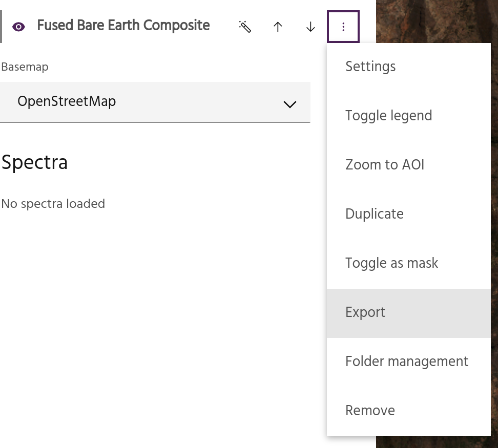Open Folder management
Image resolution: width=498 pixels, height=448 pixels.
(406, 361)
